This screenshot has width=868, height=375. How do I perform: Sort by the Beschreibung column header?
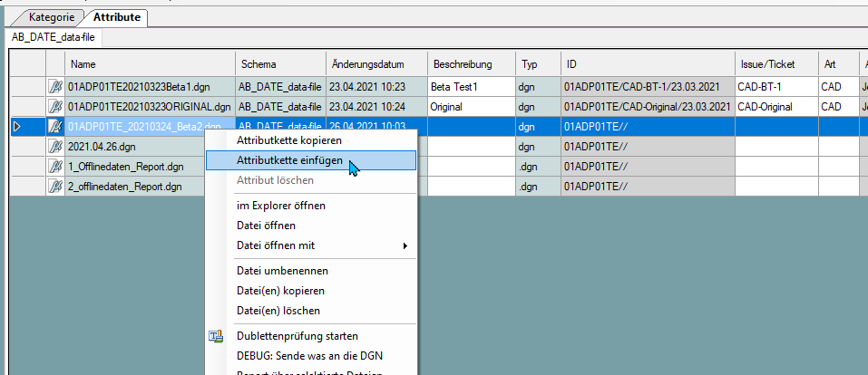pyautogui.click(x=472, y=64)
